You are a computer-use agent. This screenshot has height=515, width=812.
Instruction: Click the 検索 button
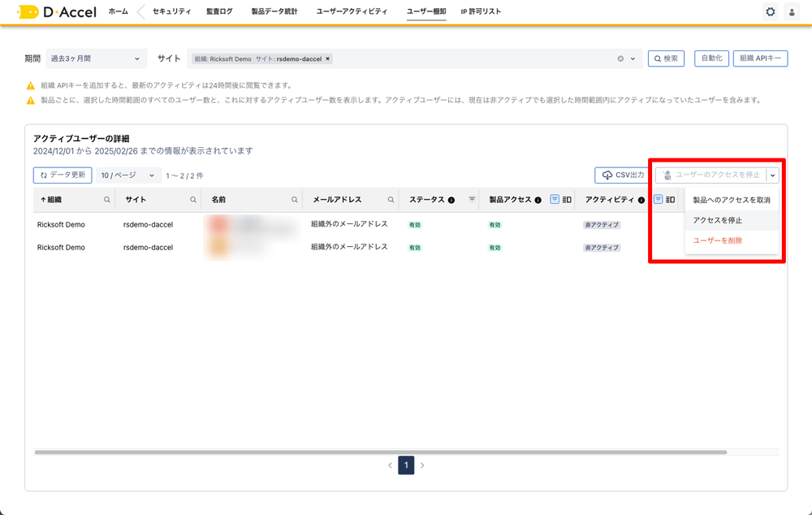666,58
